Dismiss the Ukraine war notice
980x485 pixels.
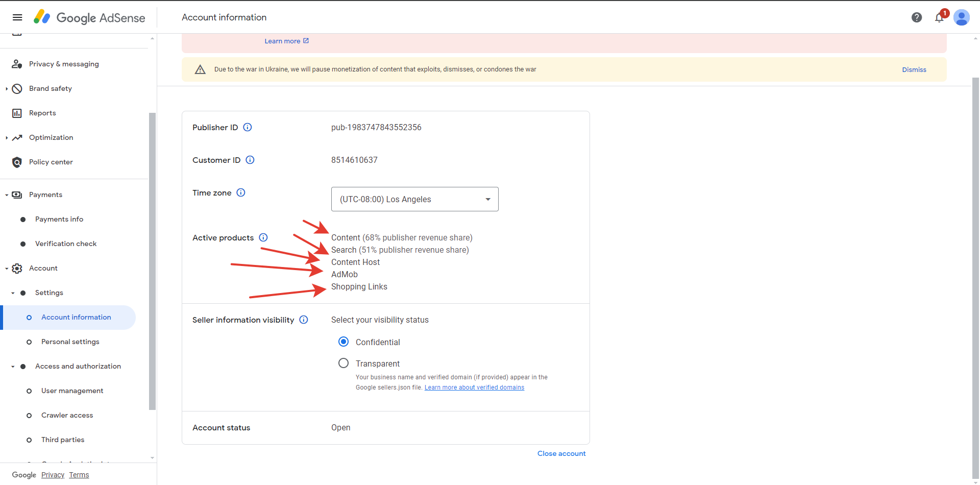(914, 69)
